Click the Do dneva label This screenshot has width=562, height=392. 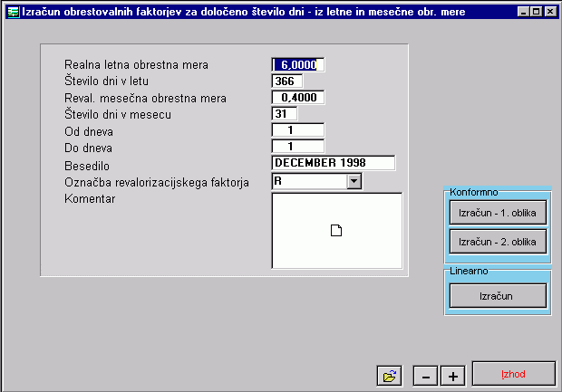[x=88, y=148]
